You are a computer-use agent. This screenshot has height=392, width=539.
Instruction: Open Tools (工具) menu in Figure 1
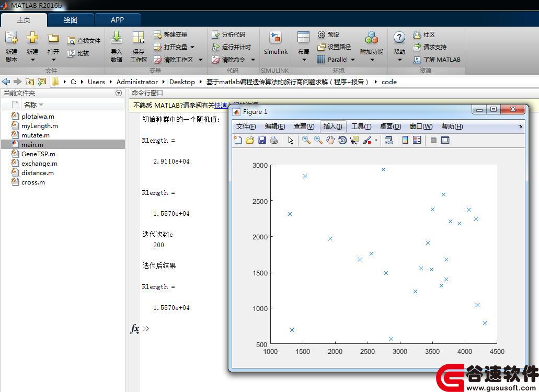361,126
